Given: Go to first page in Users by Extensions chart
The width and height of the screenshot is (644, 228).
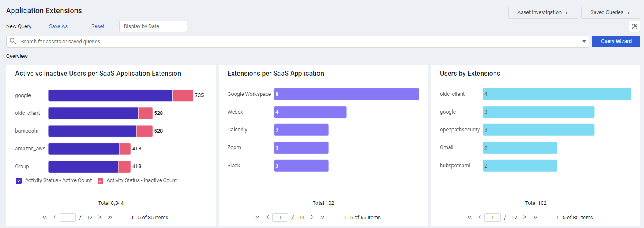Looking at the screenshot, I should (470, 217).
